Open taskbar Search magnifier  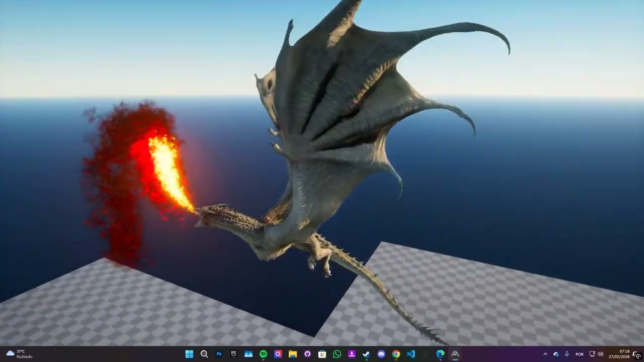(x=204, y=354)
